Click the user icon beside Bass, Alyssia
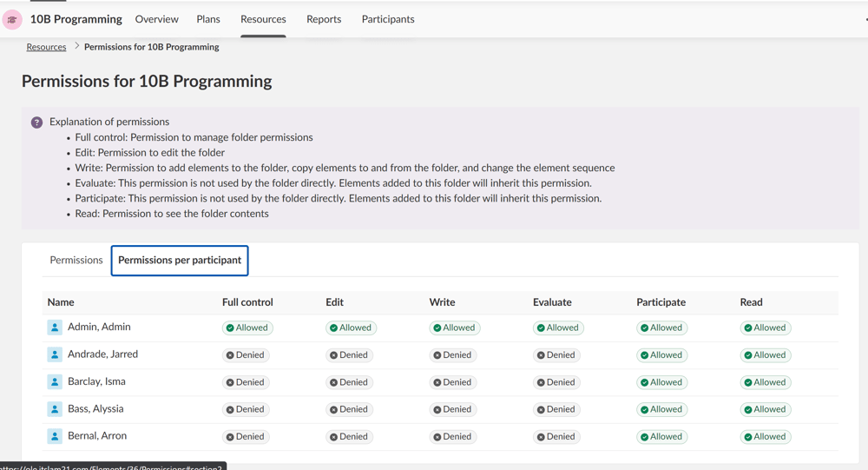This screenshot has width=868, height=470. tap(55, 409)
